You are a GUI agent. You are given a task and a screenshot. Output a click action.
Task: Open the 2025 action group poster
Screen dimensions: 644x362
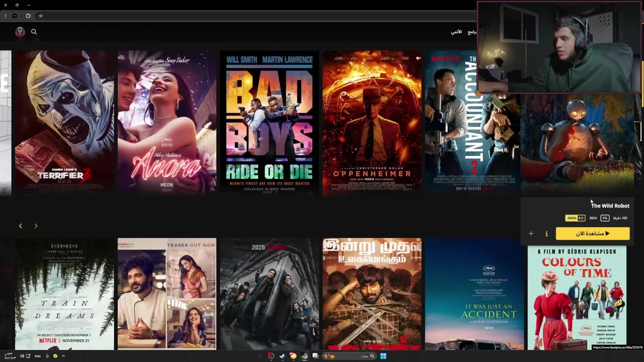tap(269, 294)
